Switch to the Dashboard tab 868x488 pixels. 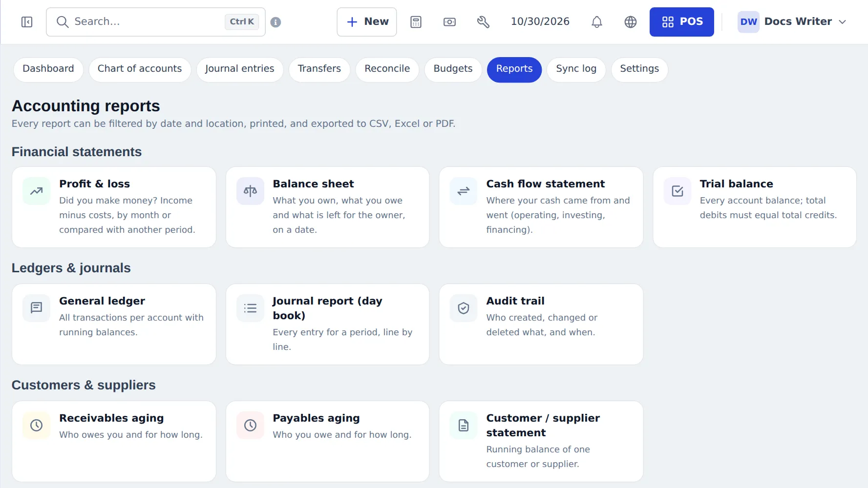click(x=48, y=69)
